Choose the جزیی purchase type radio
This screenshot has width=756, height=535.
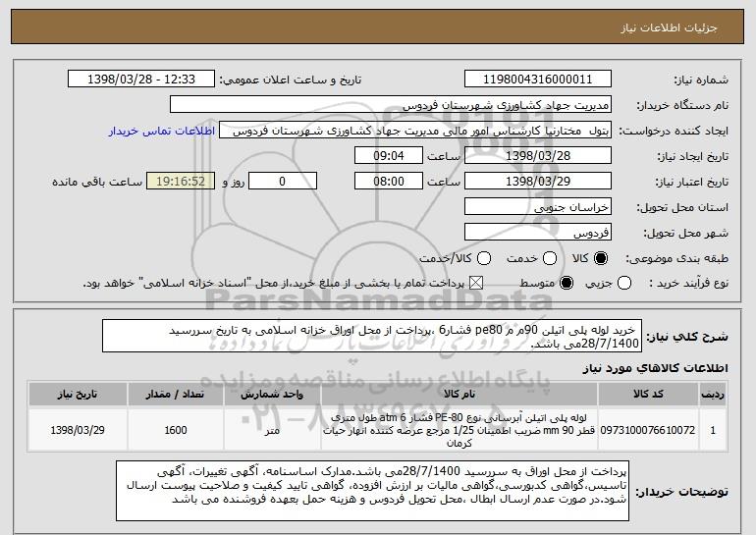point(624,284)
